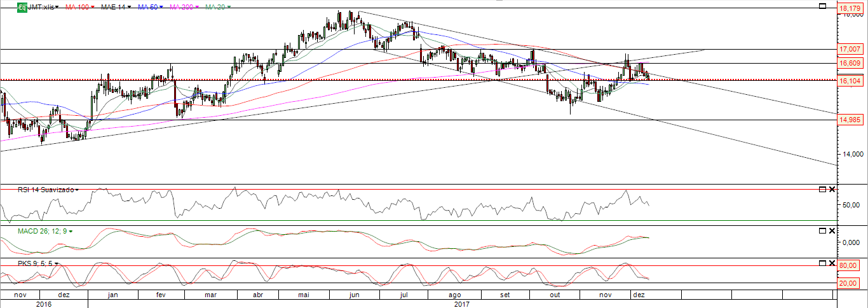
Task: Select the 14,985 support level label
Action: pyautogui.click(x=850, y=120)
